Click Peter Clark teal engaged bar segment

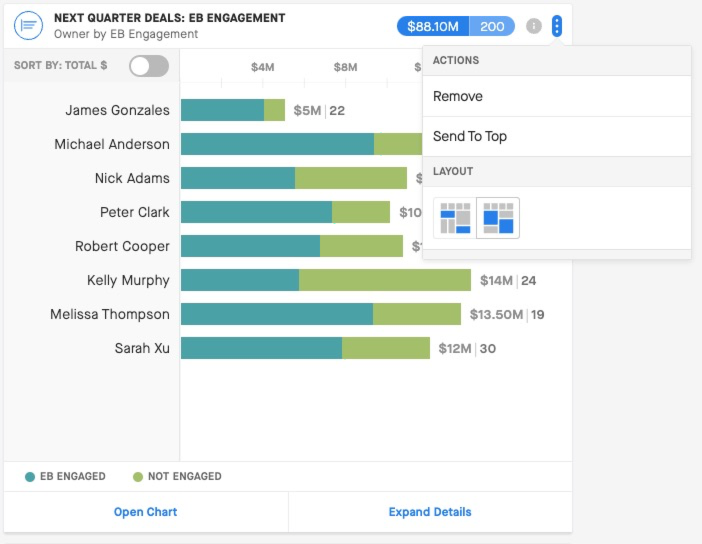(257, 212)
